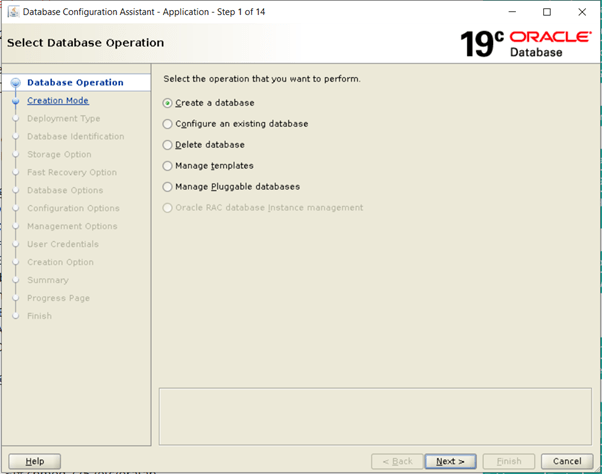Maximize the Database Configuration Assistant window
Screen dimensions: 602x474
[x=546, y=12]
